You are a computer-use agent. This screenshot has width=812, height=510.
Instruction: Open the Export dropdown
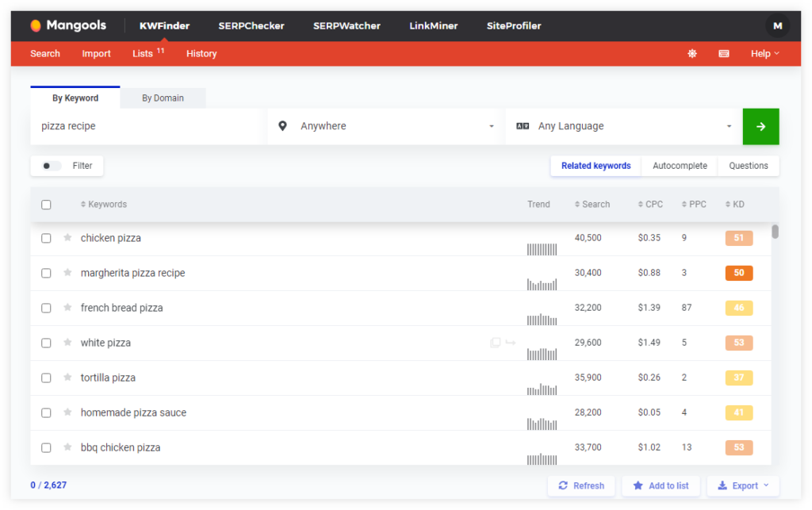click(742, 485)
